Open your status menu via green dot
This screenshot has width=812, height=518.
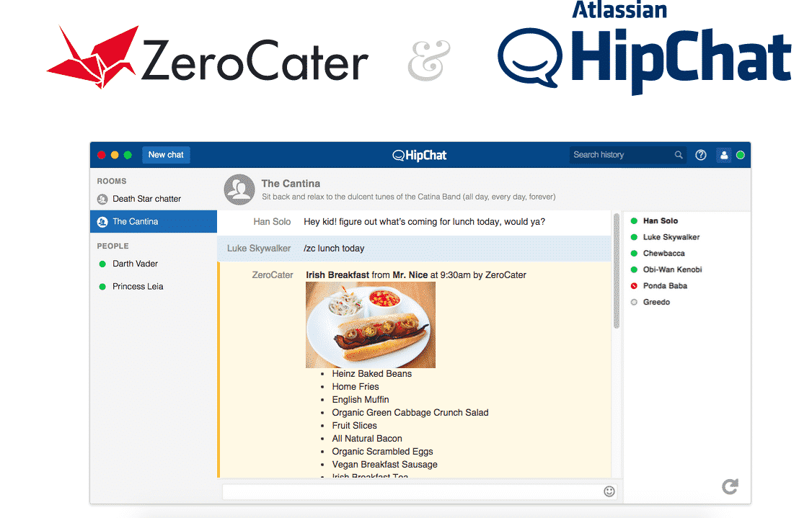[740, 154]
